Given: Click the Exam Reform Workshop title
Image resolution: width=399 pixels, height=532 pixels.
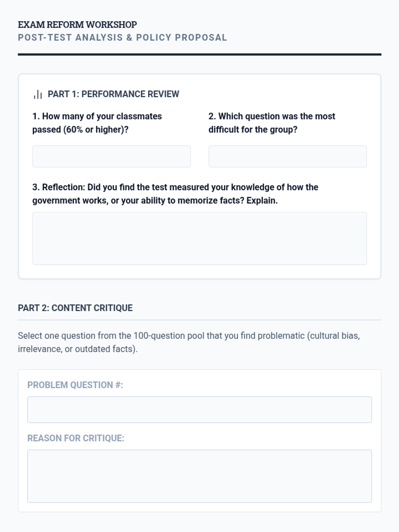Looking at the screenshot, I should point(77,25).
